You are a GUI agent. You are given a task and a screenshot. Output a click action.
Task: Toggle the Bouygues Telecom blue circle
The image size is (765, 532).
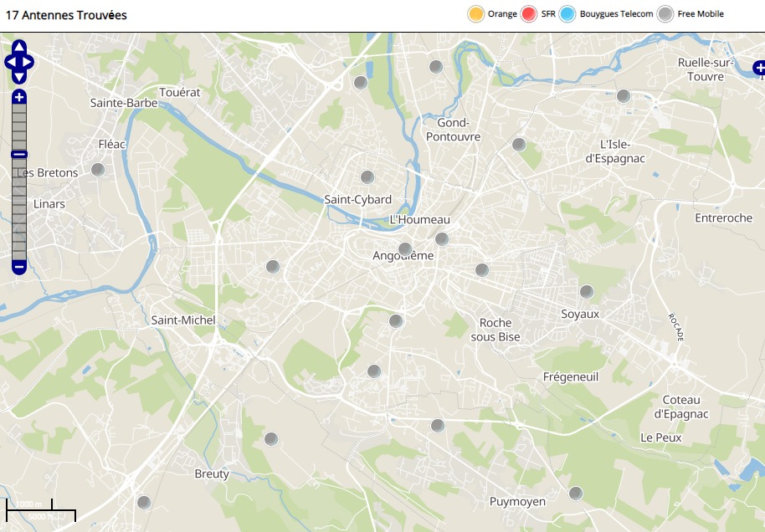567,13
